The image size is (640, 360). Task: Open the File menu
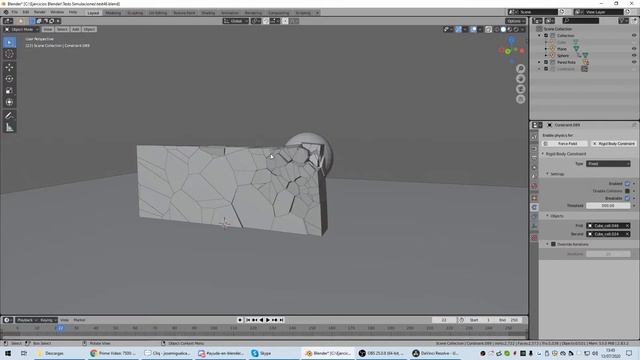pyautogui.click(x=15, y=12)
